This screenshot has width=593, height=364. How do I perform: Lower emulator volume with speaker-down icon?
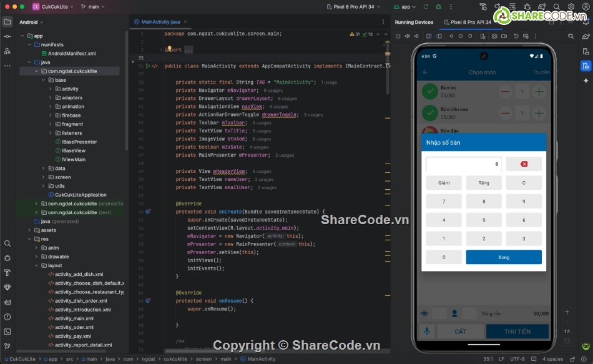click(x=416, y=36)
